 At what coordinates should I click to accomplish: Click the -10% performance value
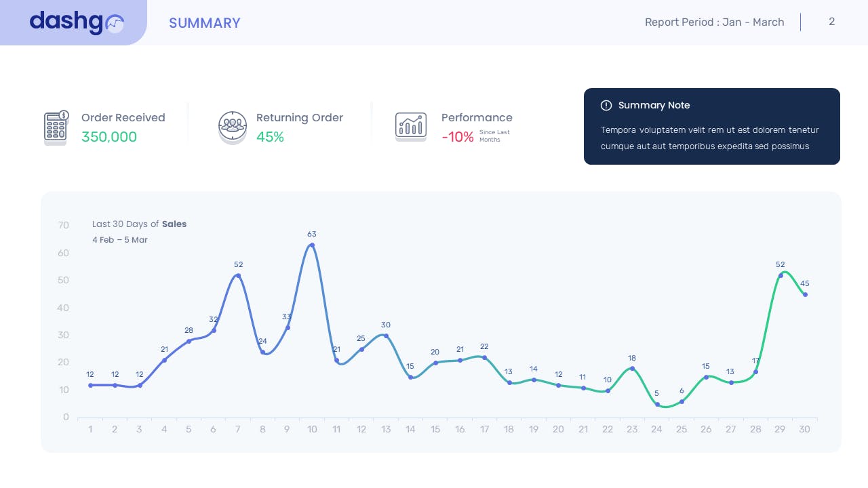458,137
